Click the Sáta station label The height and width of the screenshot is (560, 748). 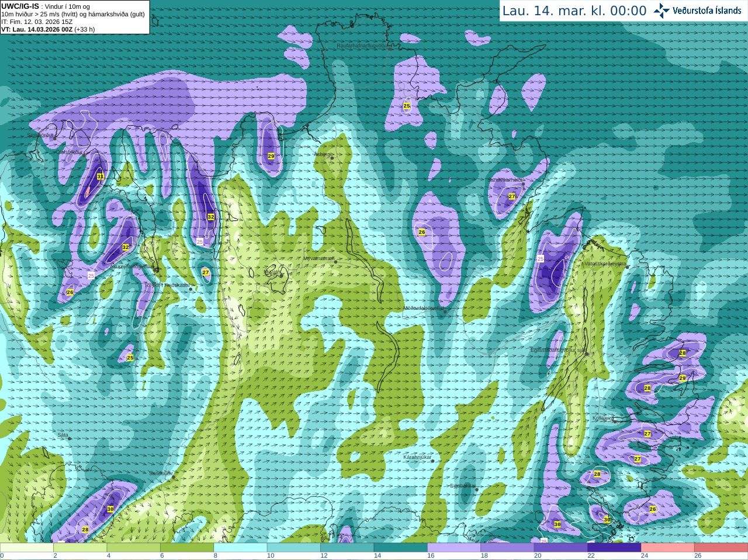tap(63, 435)
